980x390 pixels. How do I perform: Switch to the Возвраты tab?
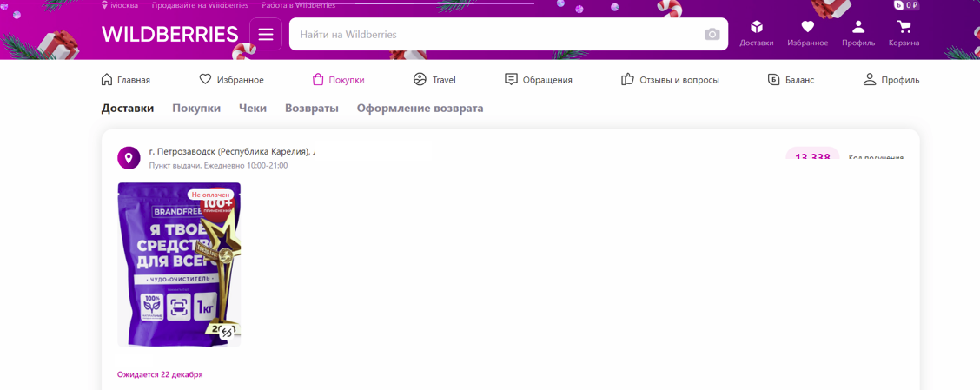click(312, 108)
